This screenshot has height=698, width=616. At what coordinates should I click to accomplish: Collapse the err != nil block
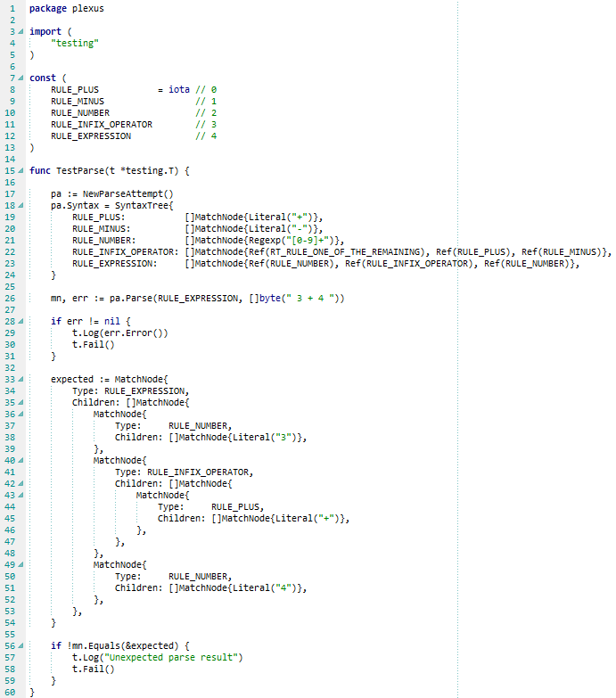[x=21, y=322]
